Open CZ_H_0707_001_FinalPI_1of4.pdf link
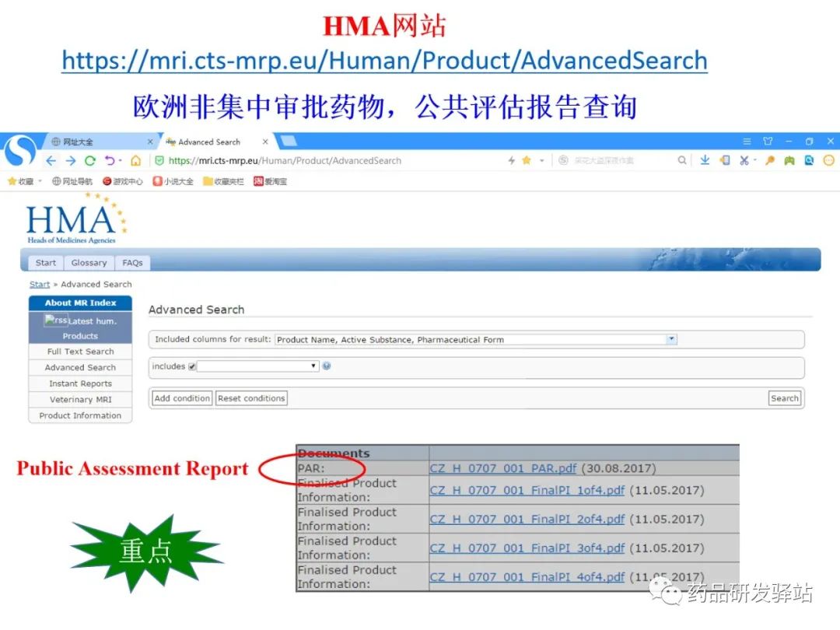Viewport: 840px width, 630px height. pos(527,490)
